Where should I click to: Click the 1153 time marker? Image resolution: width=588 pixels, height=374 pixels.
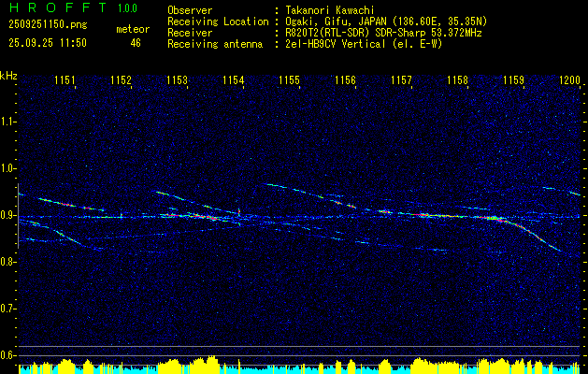coord(177,79)
